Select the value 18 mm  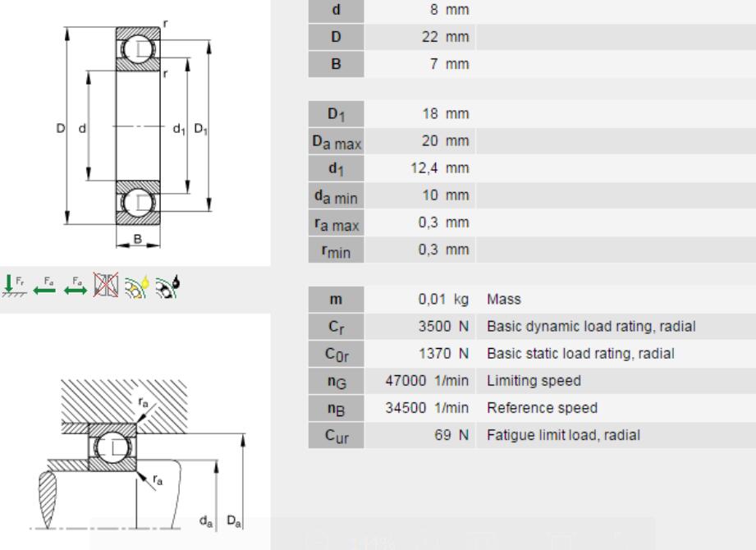(445, 114)
